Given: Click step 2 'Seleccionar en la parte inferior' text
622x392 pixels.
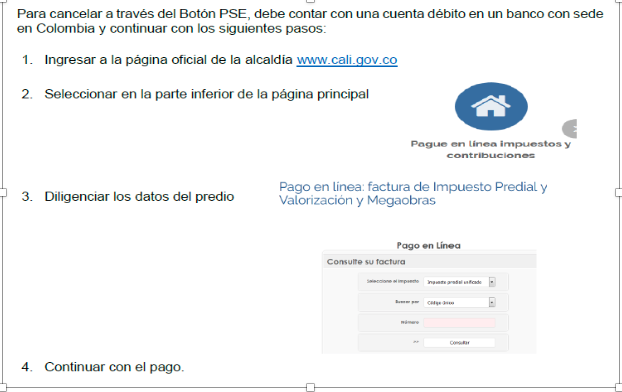Looking at the screenshot, I should pos(207,94).
